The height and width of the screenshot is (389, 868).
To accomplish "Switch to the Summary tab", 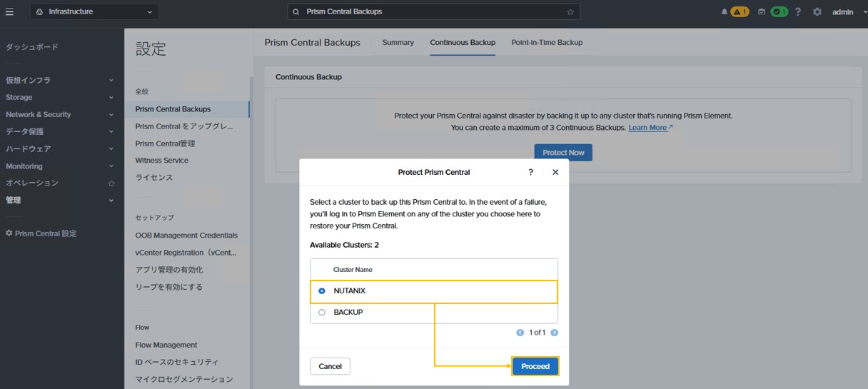I will pos(398,43).
